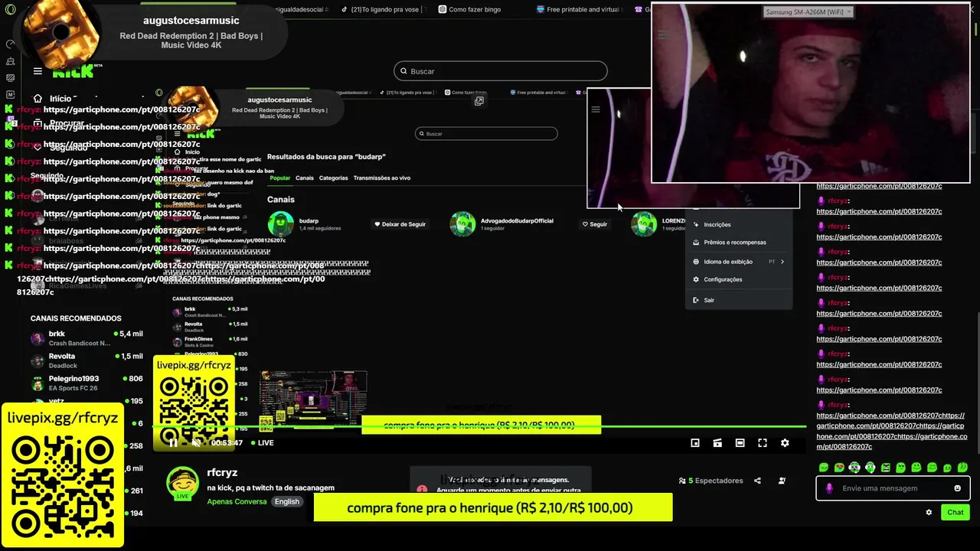The image size is (980, 551).
Task: Open Pelegrino1993 in left recommended channels
Action: (x=87, y=383)
